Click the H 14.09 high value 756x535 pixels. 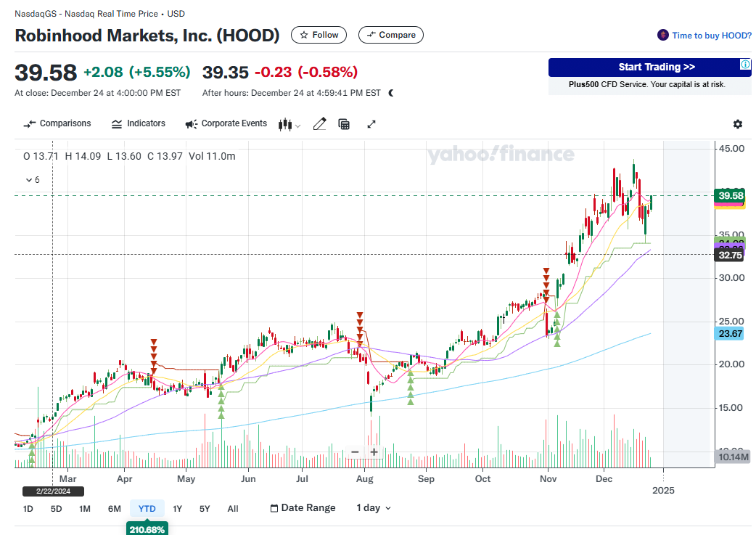coord(83,156)
